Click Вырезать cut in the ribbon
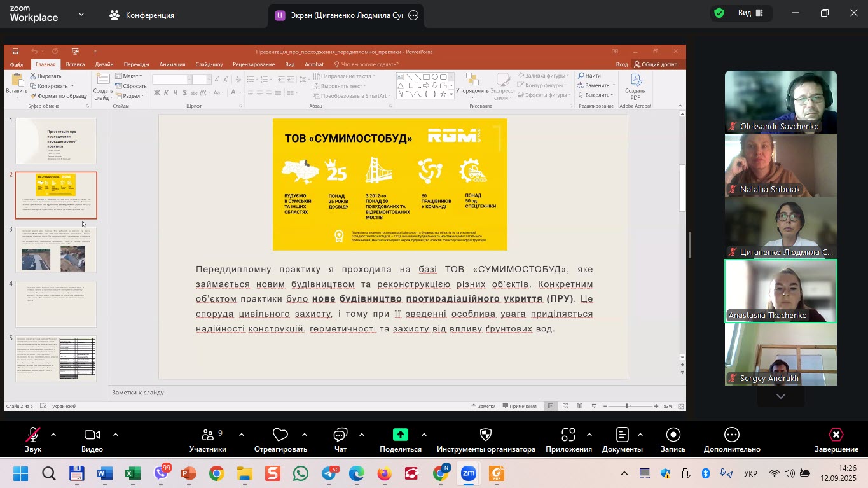868x488 pixels. (45, 76)
